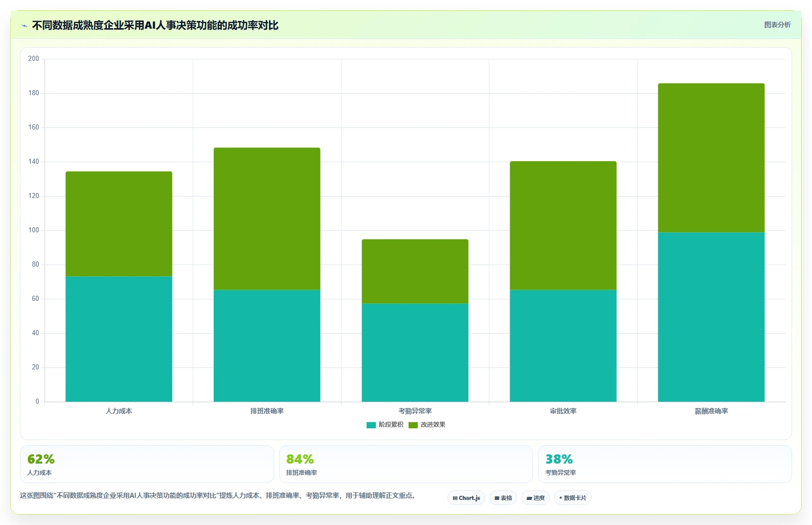Select the 84% 排班准确率 stat card

tap(406, 464)
